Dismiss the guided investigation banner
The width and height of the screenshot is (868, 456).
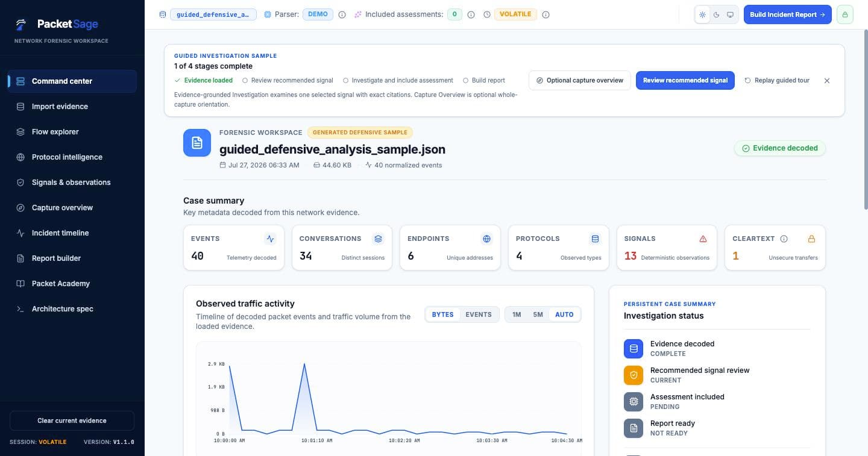click(x=827, y=80)
